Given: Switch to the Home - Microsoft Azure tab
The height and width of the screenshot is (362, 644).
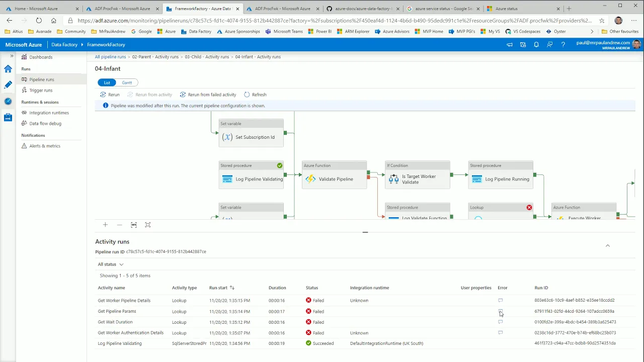Looking at the screenshot, I should coord(42,9).
